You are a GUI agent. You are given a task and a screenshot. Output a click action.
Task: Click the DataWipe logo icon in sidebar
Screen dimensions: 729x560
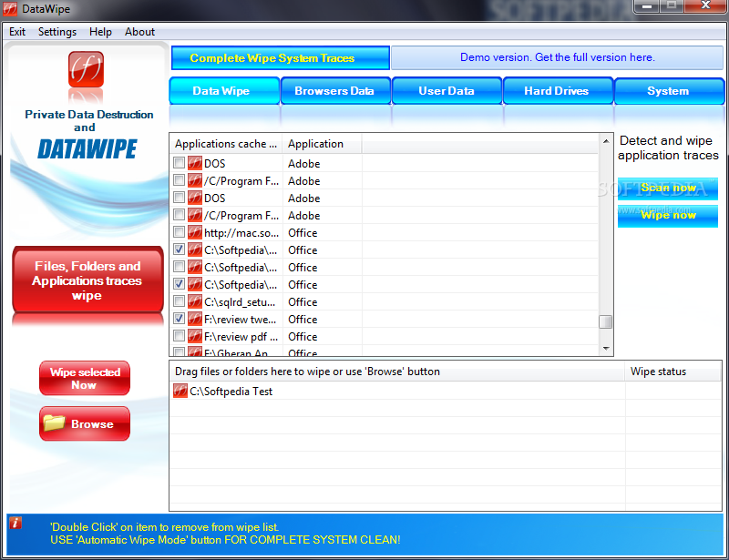(x=86, y=69)
